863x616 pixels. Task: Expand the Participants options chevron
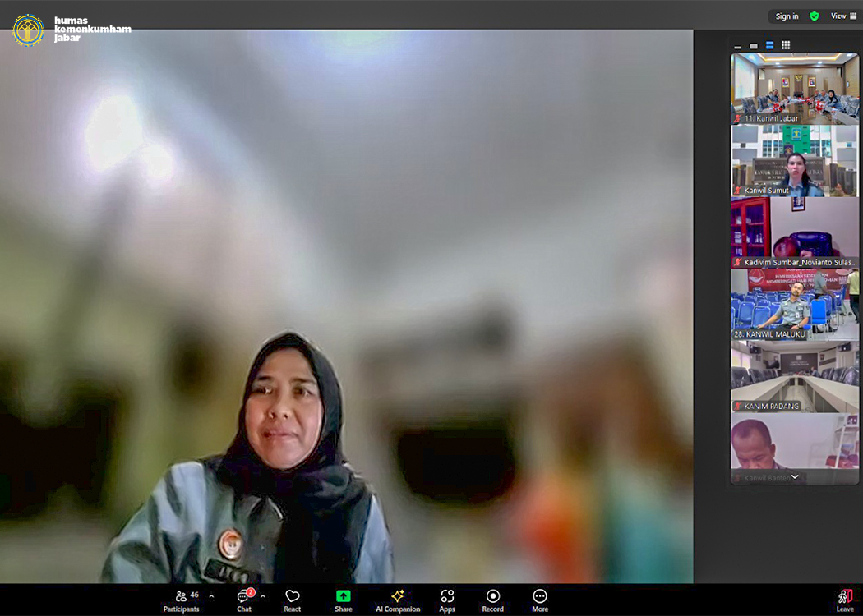click(x=211, y=596)
